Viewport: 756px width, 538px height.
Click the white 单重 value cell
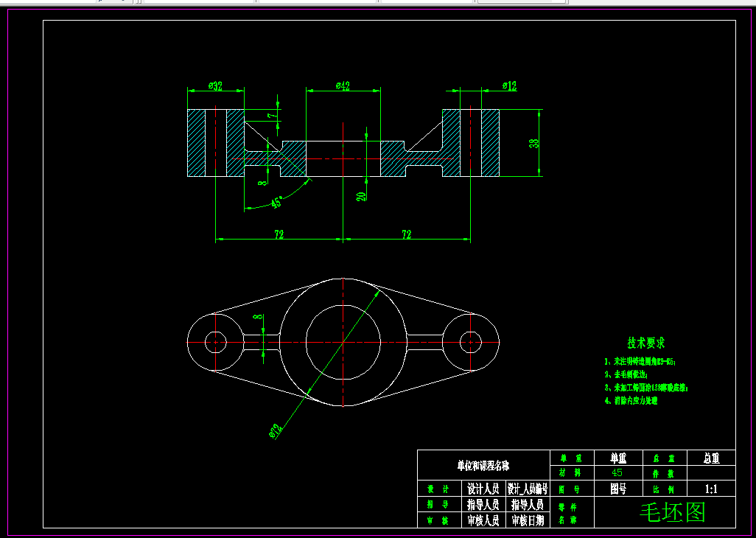[618, 458]
